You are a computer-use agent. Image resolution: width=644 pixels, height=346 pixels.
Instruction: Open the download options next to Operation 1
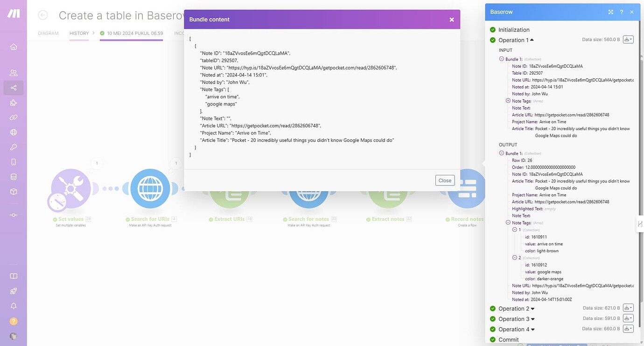pyautogui.click(x=628, y=39)
